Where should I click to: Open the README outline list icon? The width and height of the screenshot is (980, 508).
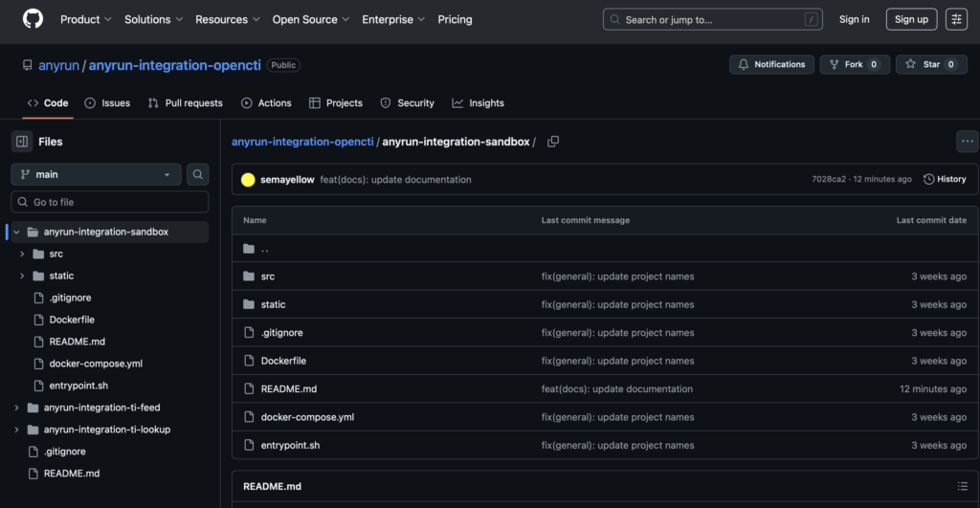click(x=962, y=486)
